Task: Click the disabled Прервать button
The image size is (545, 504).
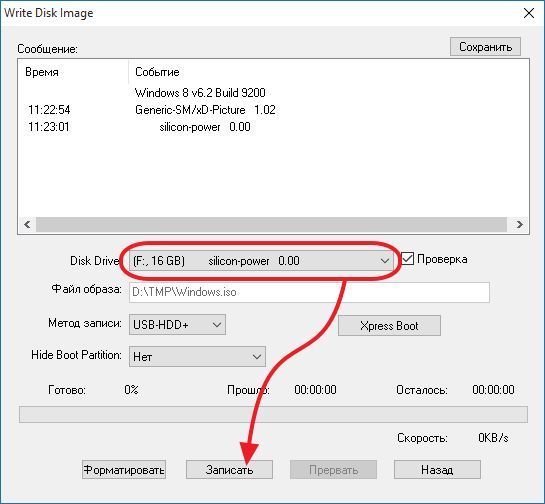Action: 333,470
